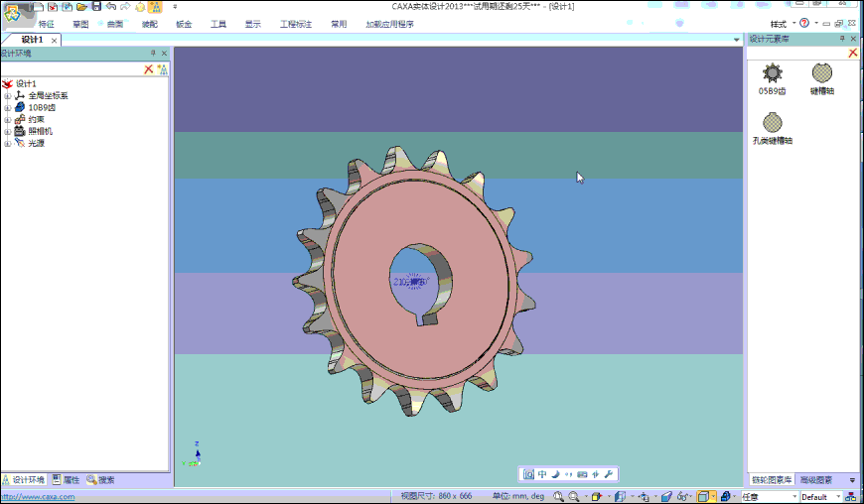Open the 工具 ribbon tab
The image size is (864, 504).
[x=218, y=24]
